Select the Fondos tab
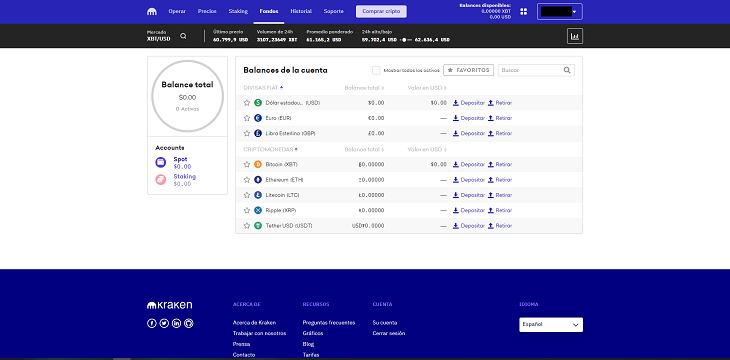730x360 pixels. coord(269,11)
